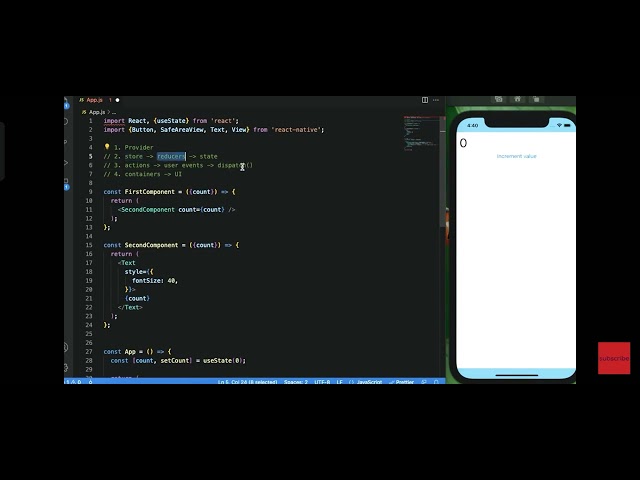The height and width of the screenshot is (480, 640).
Task: Click UTF-8 encoding in status bar
Action: pyautogui.click(x=322, y=382)
